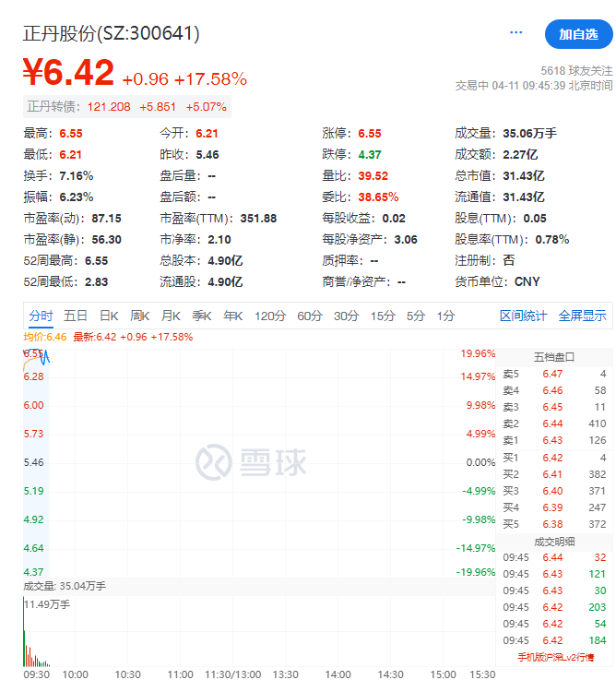Image resolution: width=616 pixels, height=680 pixels.
Task: Click the trade row with volume 121
Action: tap(554, 574)
